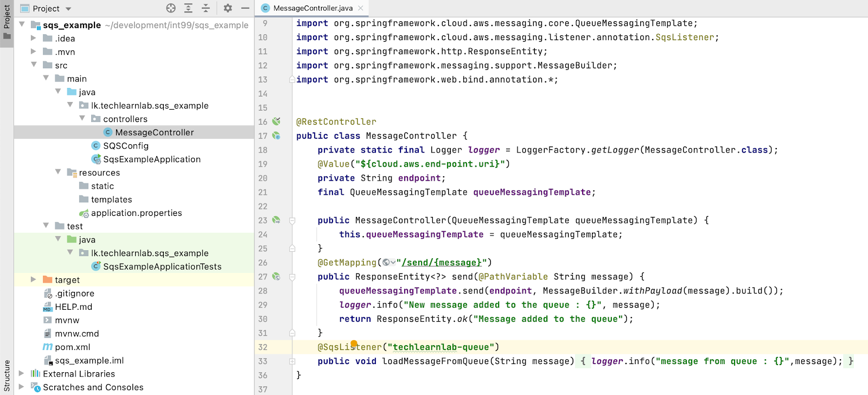The width and height of the screenshot is (868, 395).
Task: Expand Scratches and Consoles node
Action: tap(22, 387)
